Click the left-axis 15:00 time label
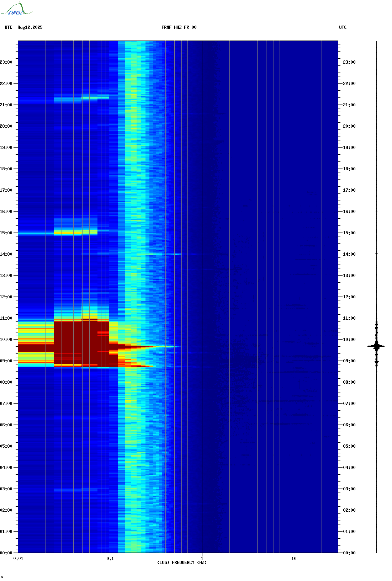The height and width of the screenshot is (581, 392). pos(6,233)
